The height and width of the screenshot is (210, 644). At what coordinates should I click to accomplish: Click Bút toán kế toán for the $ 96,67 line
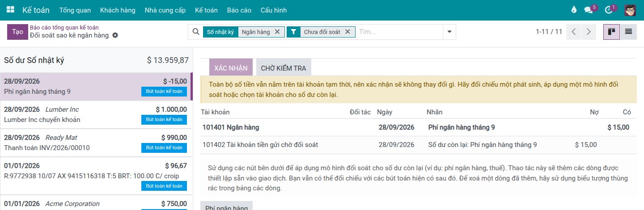coord(164,186)
